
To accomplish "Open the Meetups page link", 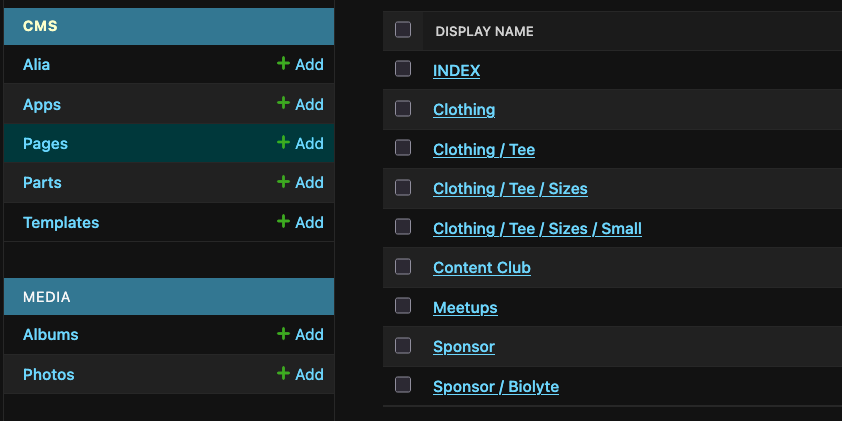I will tap(465, 308).
